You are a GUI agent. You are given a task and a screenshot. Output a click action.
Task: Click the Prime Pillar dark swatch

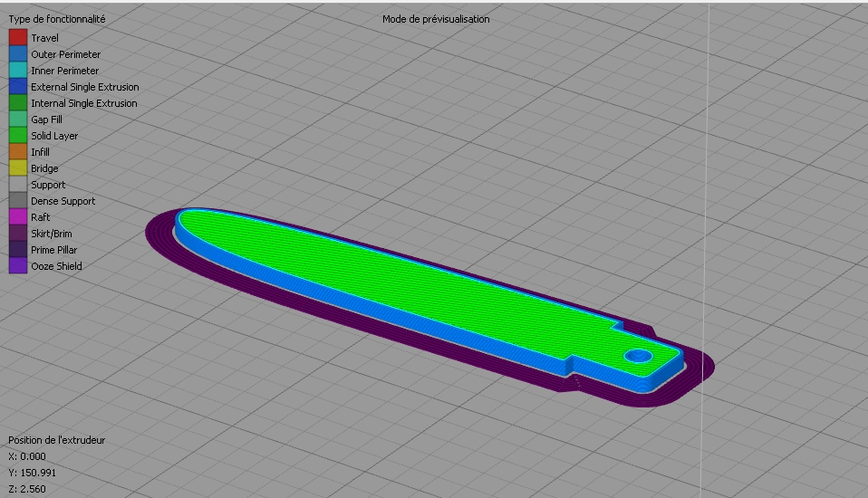18,250
